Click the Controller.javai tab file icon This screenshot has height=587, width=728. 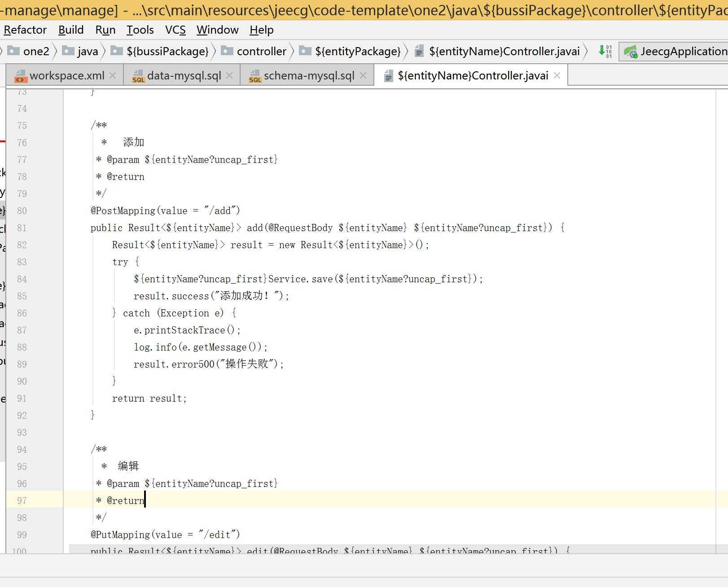coord(389,76)
